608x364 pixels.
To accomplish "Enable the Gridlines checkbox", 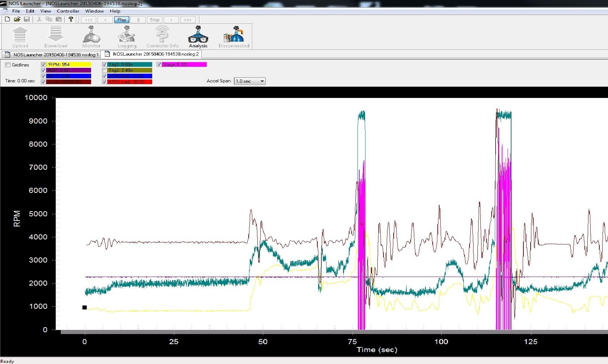I will click(8, 65).
